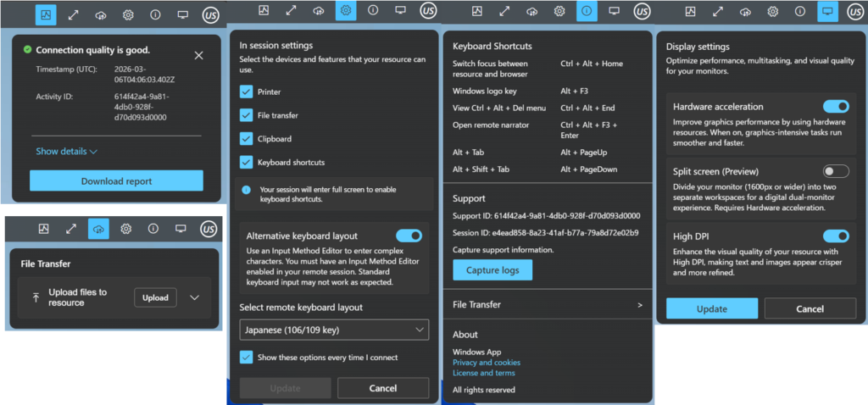Open the Japanese (106/109 key) layout dropdown
The height and width of the screenshot is (405, 868).
tap(334, 330)
